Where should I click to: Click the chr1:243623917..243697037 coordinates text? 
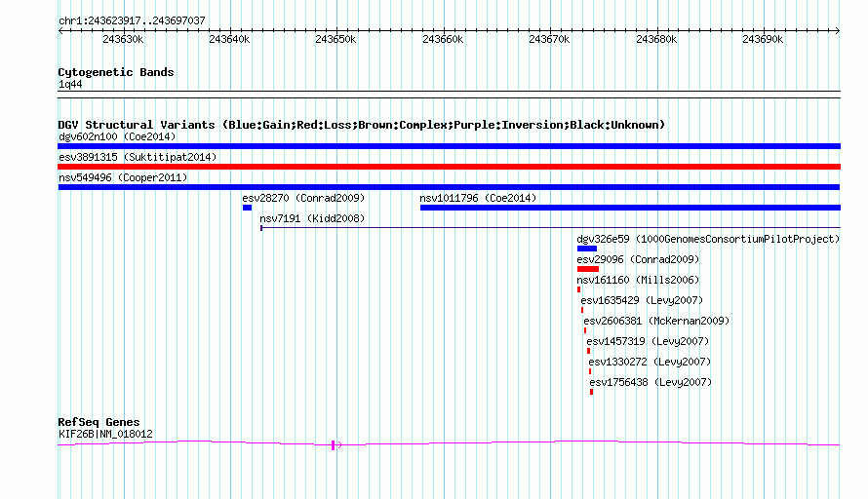coord(132,21)
